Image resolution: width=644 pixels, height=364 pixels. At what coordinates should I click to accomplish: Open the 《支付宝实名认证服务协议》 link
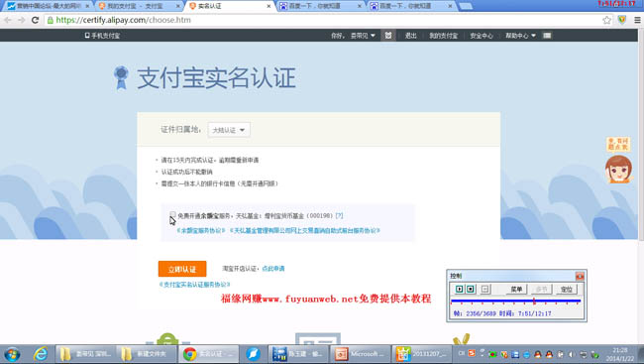194,285
